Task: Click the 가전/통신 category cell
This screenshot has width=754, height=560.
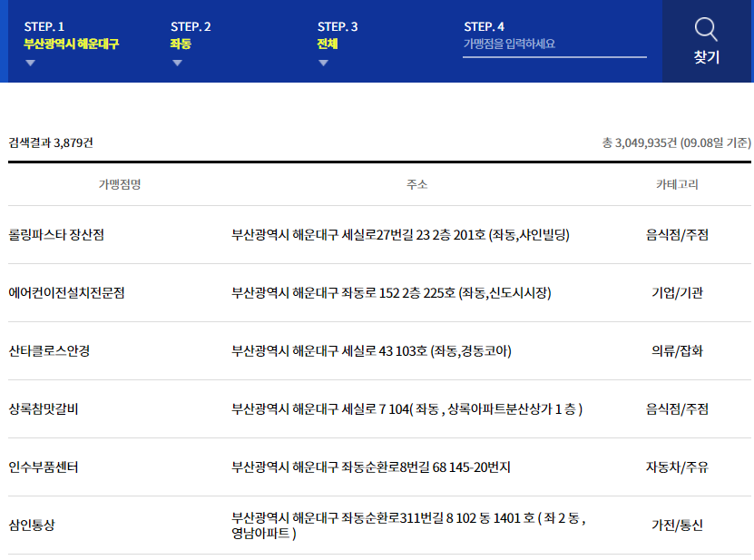Action: pos(677,525)
